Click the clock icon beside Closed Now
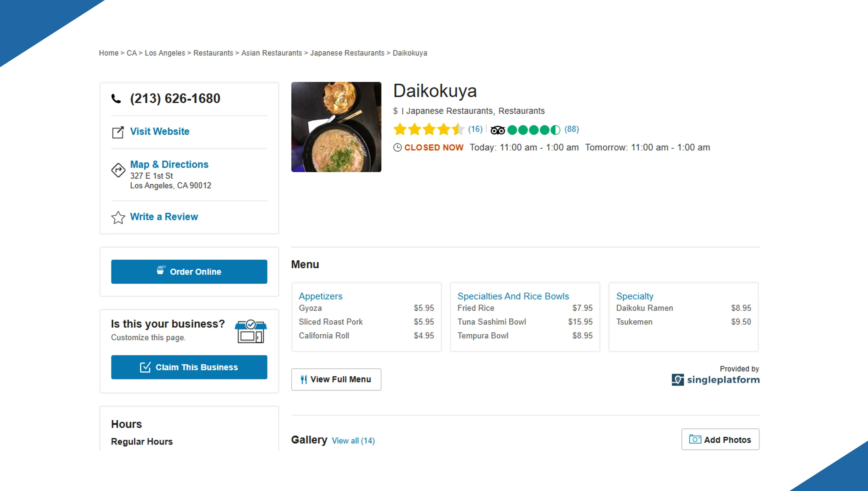 pyautogui.click(x=397, y=148)
